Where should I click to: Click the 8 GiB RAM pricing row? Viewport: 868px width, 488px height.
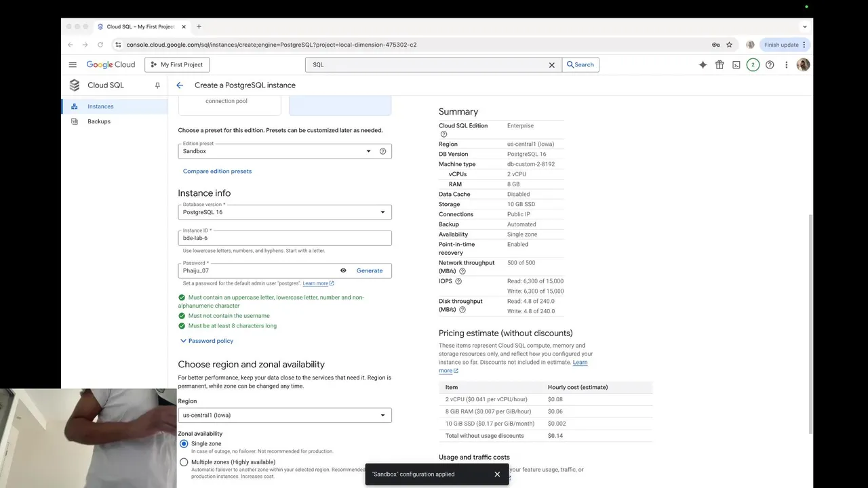[x=545, y=411]
